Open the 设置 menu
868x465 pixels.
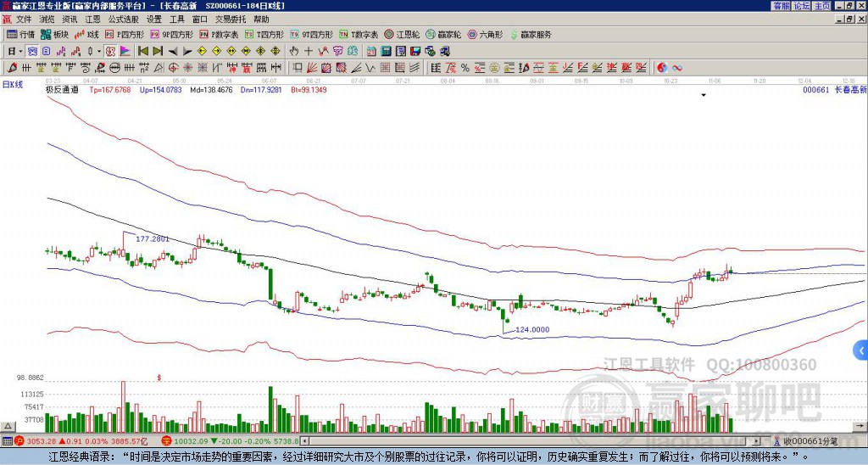[154, 20]
